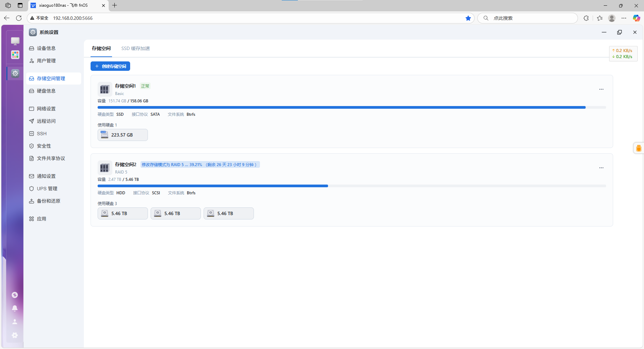Open 网络设置 in settings sidebar
Viewport: 644px width, 349px height.
pos(54,109)
